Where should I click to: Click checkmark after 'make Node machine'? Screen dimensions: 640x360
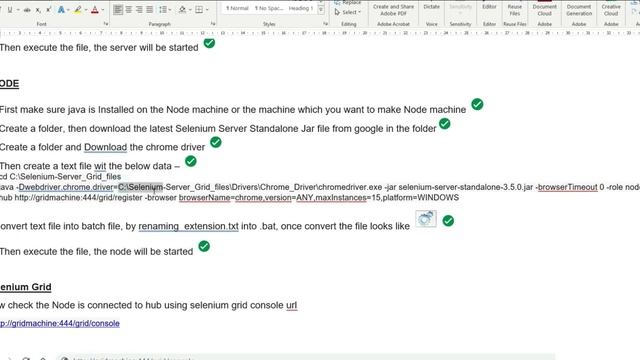(x=477, y=104)
